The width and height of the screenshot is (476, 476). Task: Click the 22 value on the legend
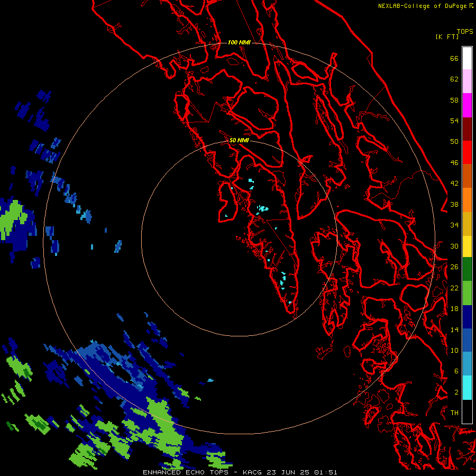click(x=454, y=288)
